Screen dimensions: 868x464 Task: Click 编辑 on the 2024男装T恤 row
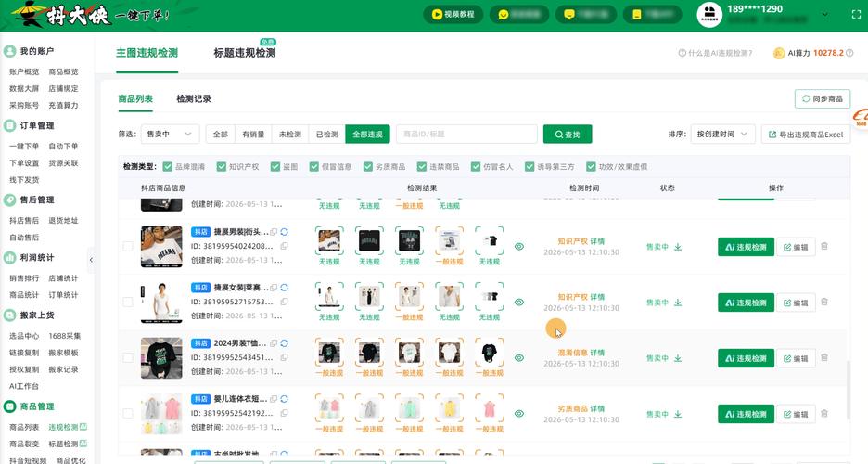[796, 358]
